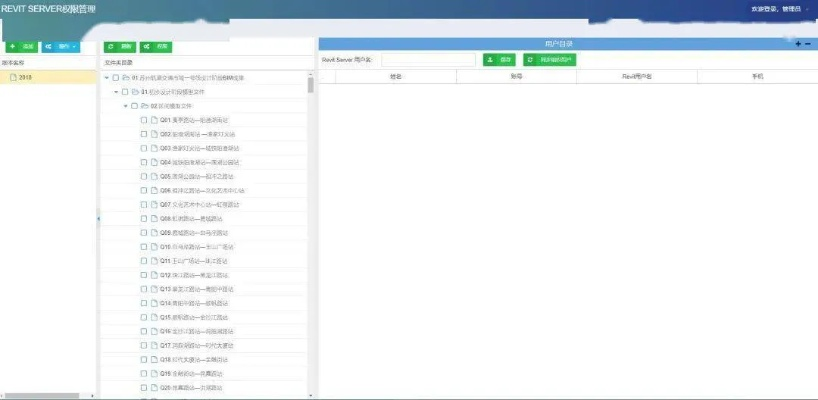This screenshot has width=818, height=400.
Task: Check the box of the 02 folder node
Action: click(x=135, y=106)
